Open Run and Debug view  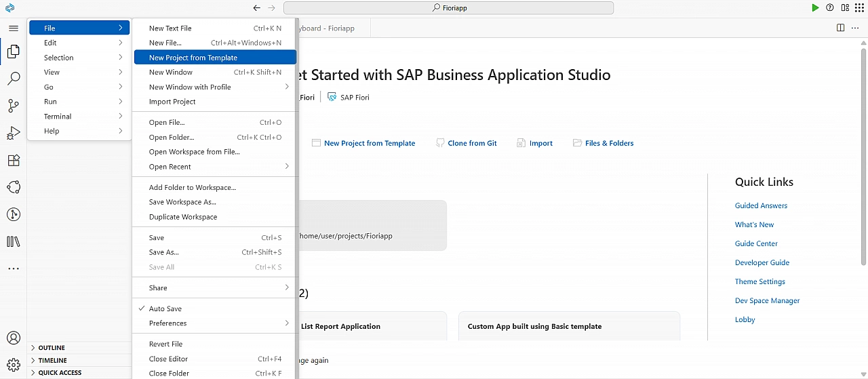coord(14,134)
